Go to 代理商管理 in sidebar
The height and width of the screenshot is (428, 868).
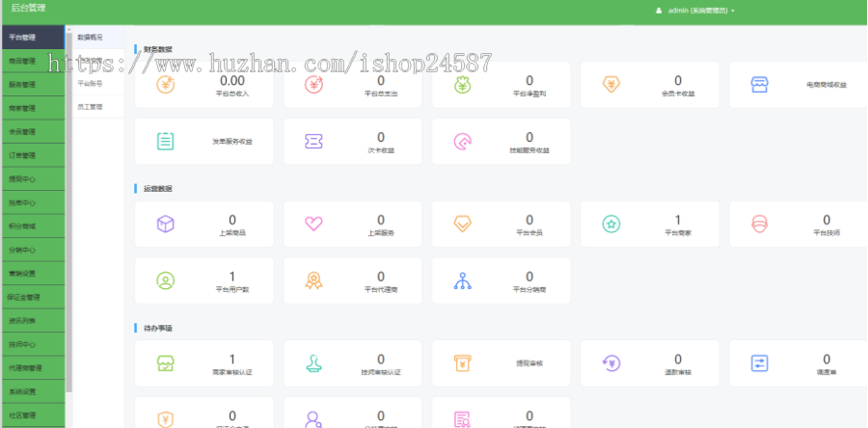33,367
